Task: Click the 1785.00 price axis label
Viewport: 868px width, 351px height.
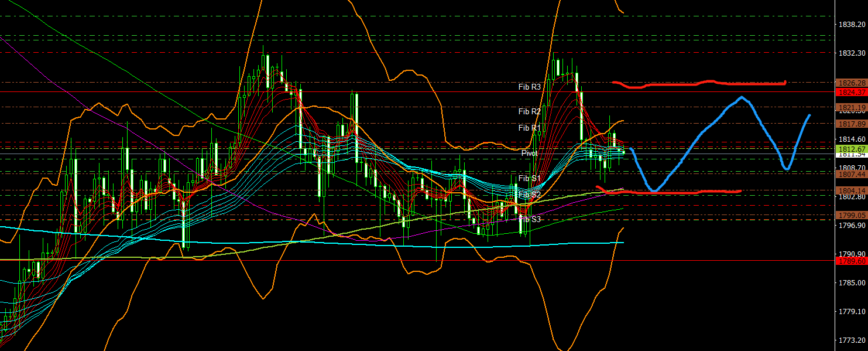Action: (852, 283)
